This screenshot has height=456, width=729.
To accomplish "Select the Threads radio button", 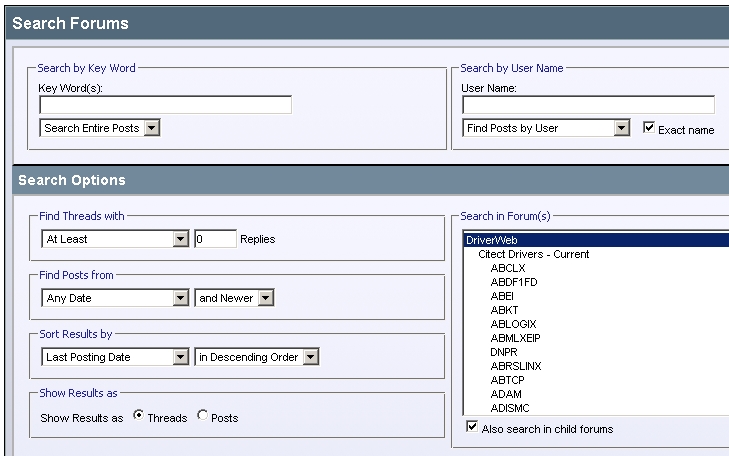I will click(138, 415).
